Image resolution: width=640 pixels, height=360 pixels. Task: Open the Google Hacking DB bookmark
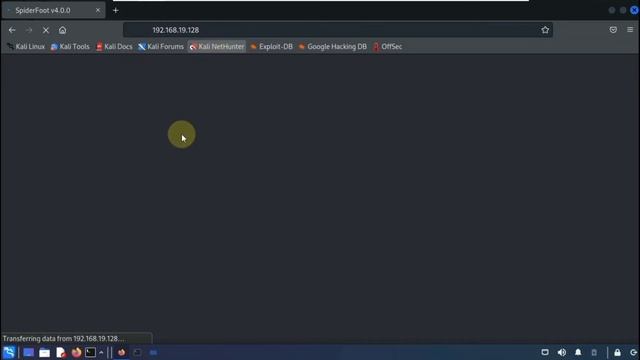[x=333, y=47]
